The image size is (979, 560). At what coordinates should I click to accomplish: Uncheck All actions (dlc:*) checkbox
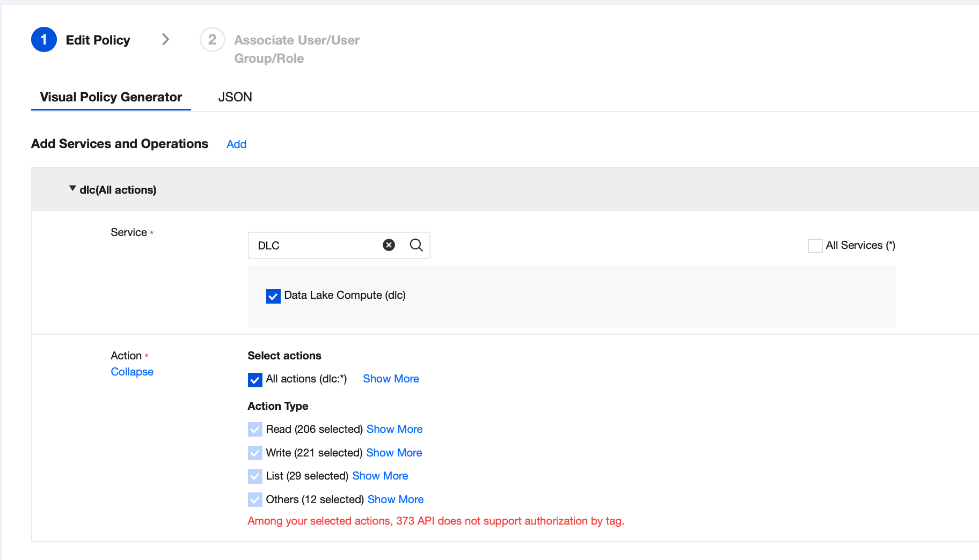255,380
